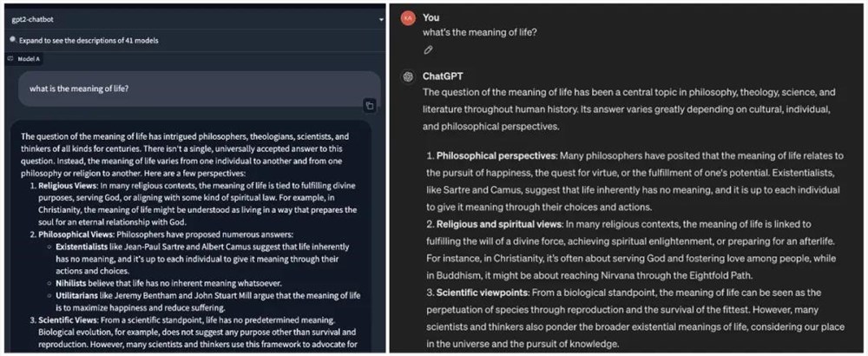Screen dimensions: 868x356
Task: Click the "You" sender name
Action: [x=431, y=17]
